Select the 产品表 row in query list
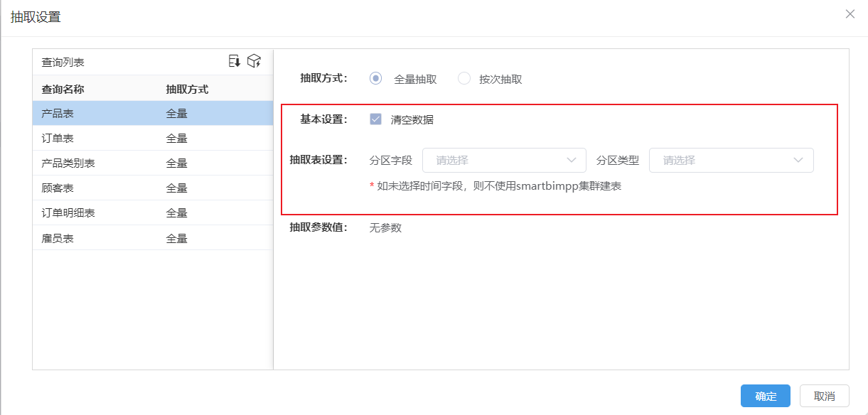The height and width of the screenshot is (415, 868). pyautogui.click(x=153, y=113)
